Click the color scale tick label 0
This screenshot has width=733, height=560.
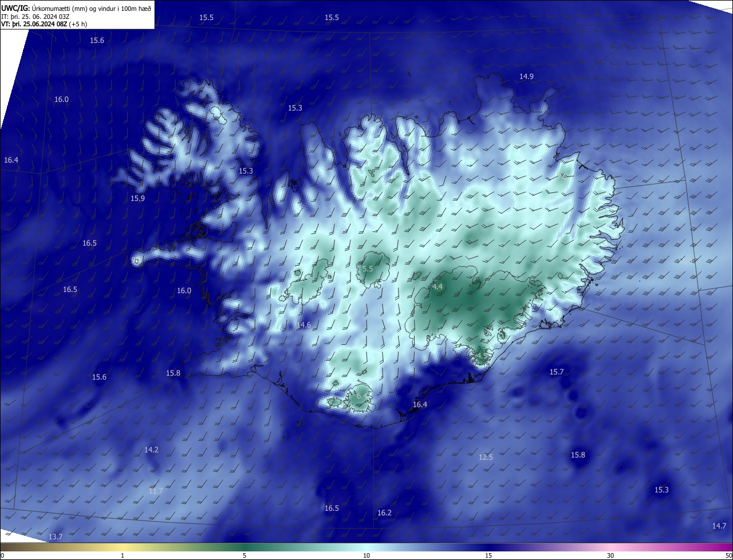2,555
